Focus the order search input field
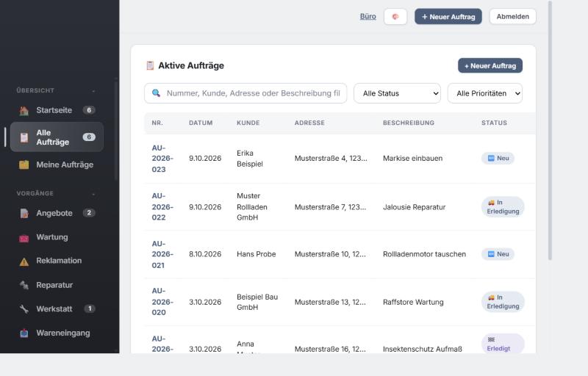 click(x=245, y=93)
